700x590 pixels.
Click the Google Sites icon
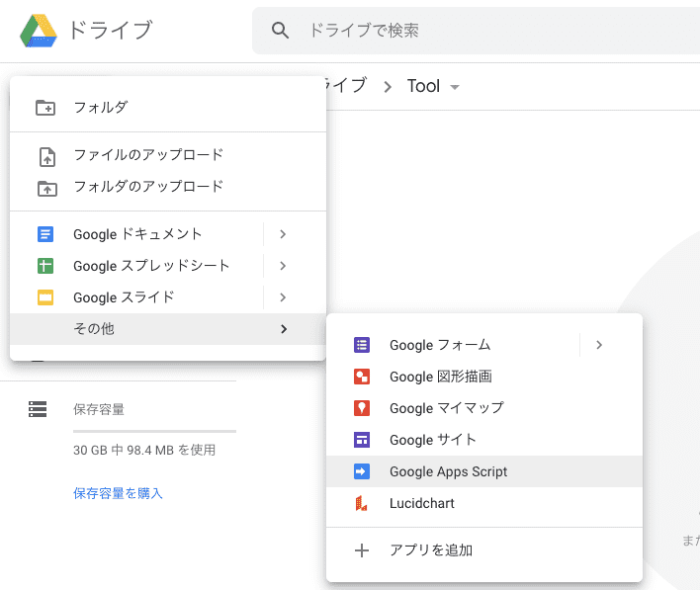pos(362,440)
